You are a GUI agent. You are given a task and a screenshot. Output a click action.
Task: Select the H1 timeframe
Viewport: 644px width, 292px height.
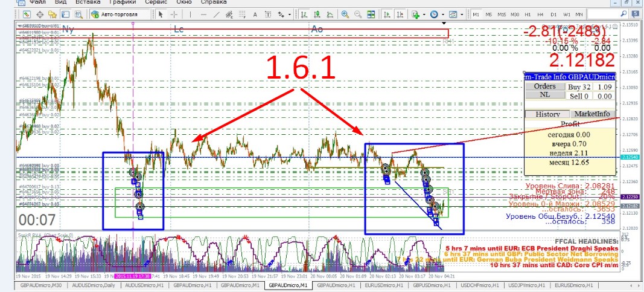pos(528,15)
